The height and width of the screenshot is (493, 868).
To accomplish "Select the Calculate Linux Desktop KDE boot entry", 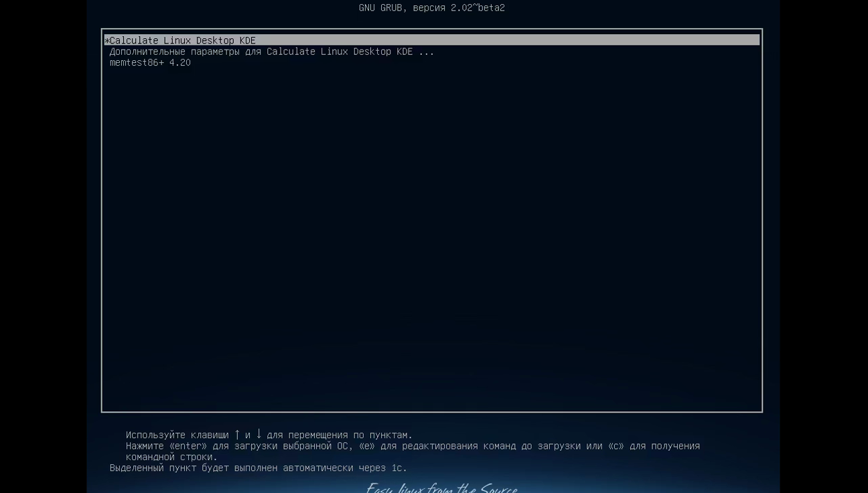I will (x=432, y=40).
